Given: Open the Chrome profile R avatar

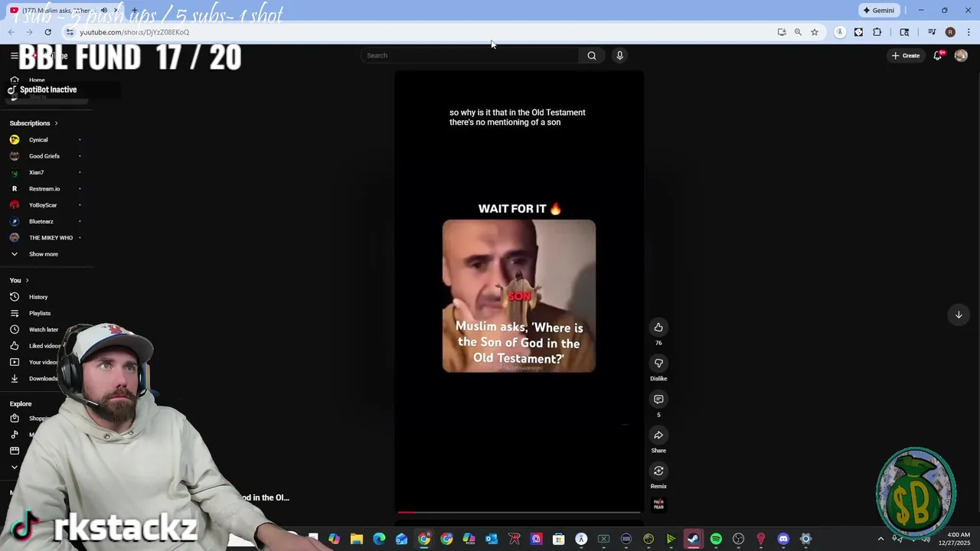Looking at the screenshot, I should pyautogui.click(x=950, y=32).
